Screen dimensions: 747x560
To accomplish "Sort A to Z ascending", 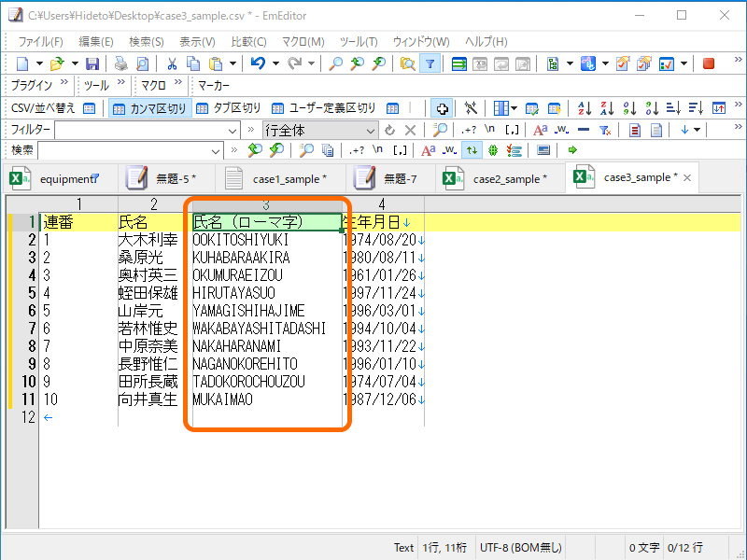I will [x=585, y=108].
